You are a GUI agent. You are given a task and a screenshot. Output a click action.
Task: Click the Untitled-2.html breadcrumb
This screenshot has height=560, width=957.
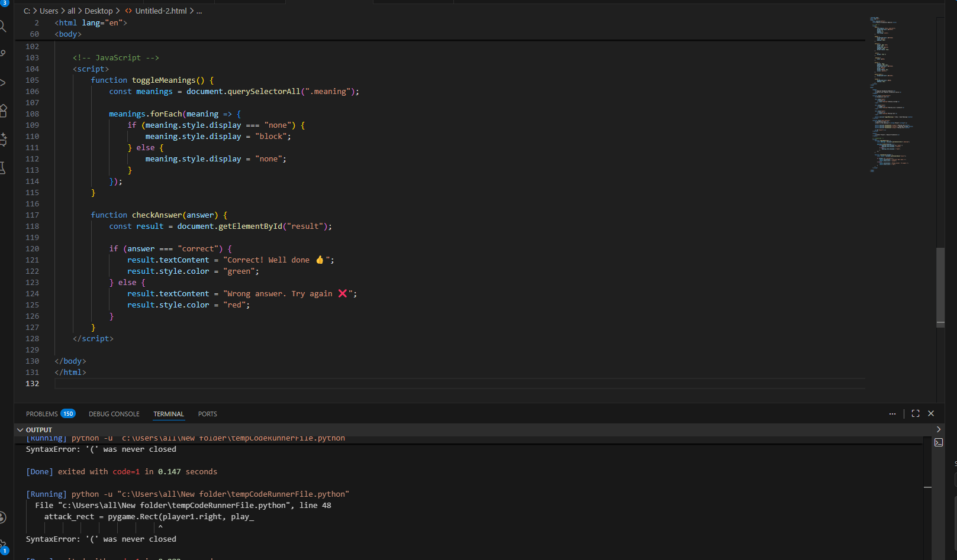pyautogui.click(x=160, y=11)
